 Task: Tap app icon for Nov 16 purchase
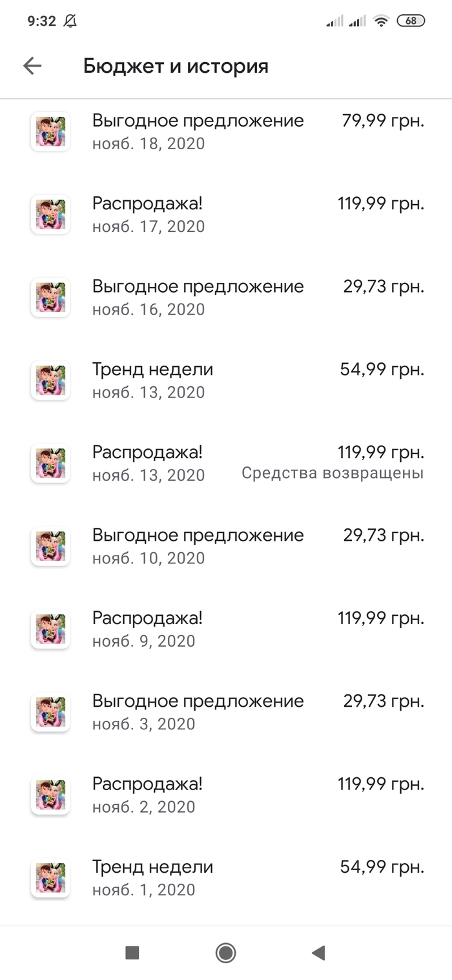(50, 297)
